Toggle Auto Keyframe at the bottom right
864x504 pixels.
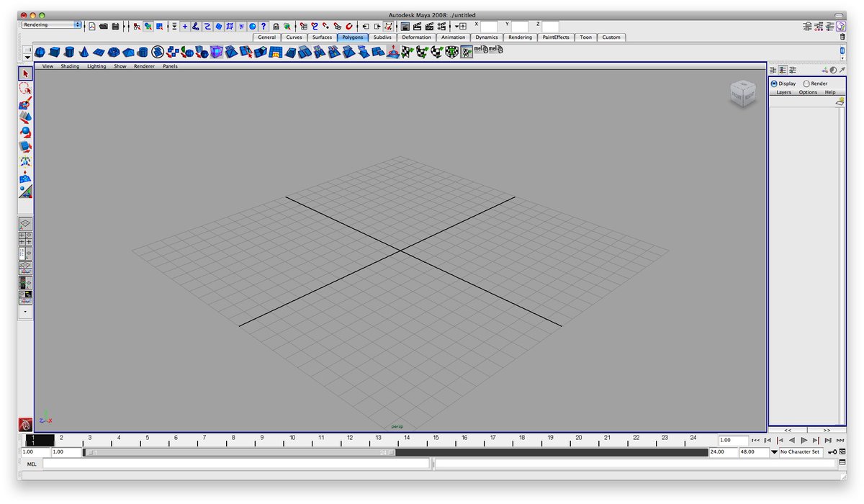pos(832,452)
